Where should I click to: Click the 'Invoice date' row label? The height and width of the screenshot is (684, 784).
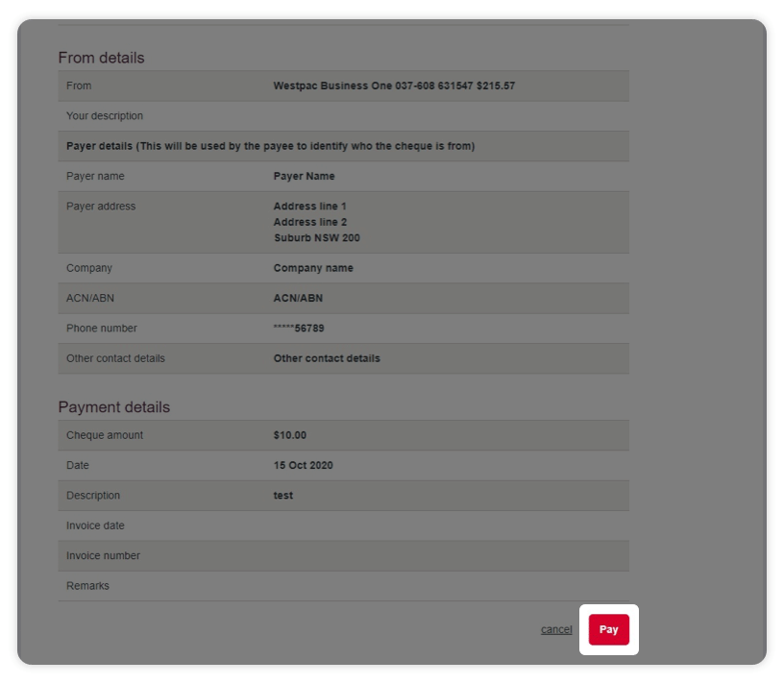click(95, 526)
